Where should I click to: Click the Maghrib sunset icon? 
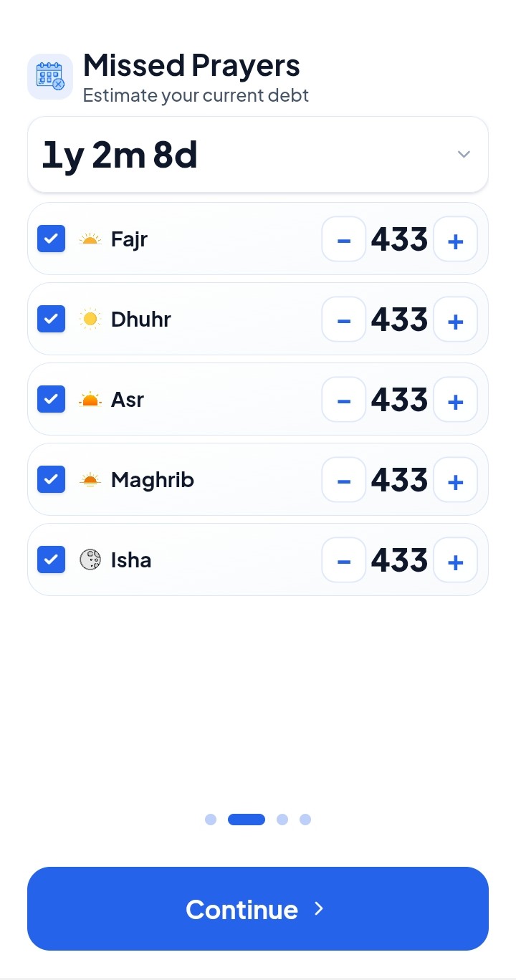[90, 480]
